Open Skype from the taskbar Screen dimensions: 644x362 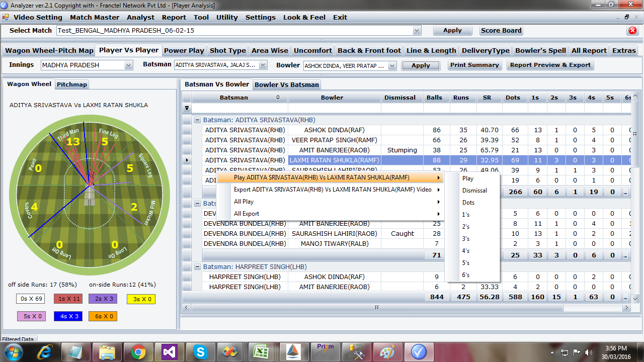click(200, 352)
